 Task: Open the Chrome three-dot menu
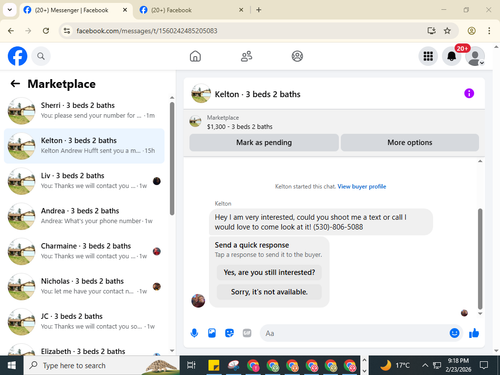point(489,31)
